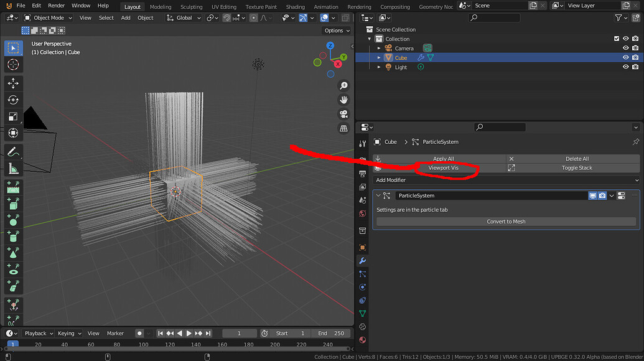Select the Scale tool
This screenshot has height=361, width=644.
click(x=13, y=116)
